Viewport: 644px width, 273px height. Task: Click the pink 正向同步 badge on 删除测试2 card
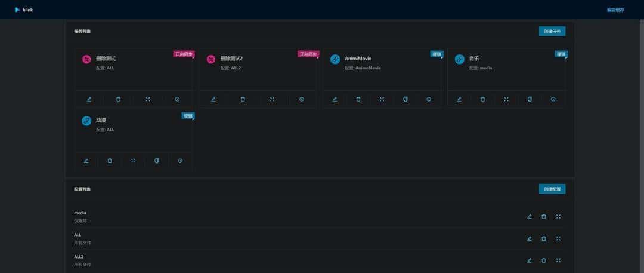coord(308,54)
